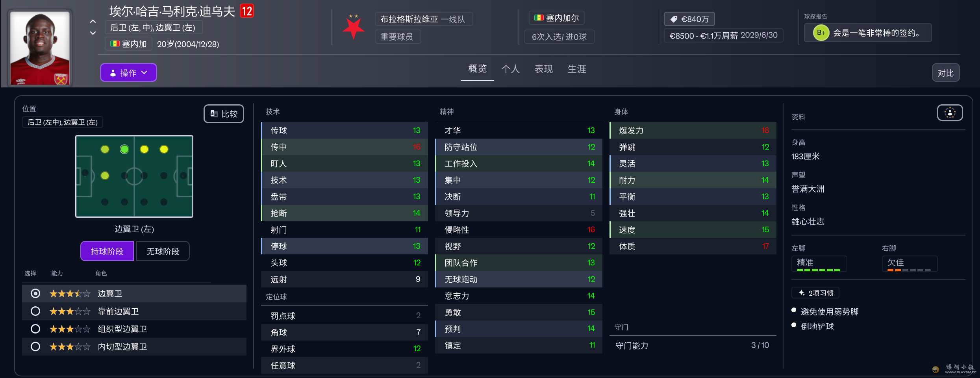Click the player portrait photo
This screenshot has height=378, width=980.
pyautogui.click(x=40, y=48)
